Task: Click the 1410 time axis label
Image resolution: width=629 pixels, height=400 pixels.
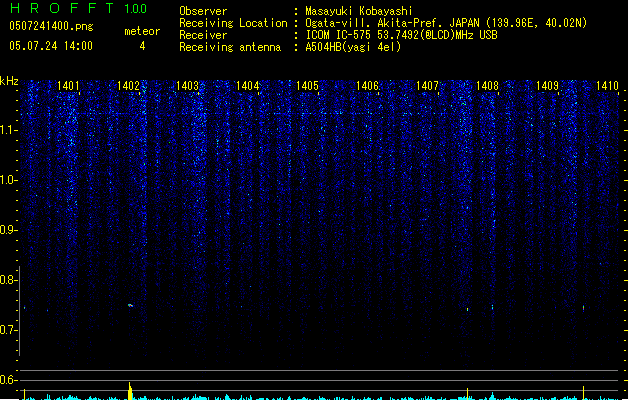Action: click(x=607, y=86)
